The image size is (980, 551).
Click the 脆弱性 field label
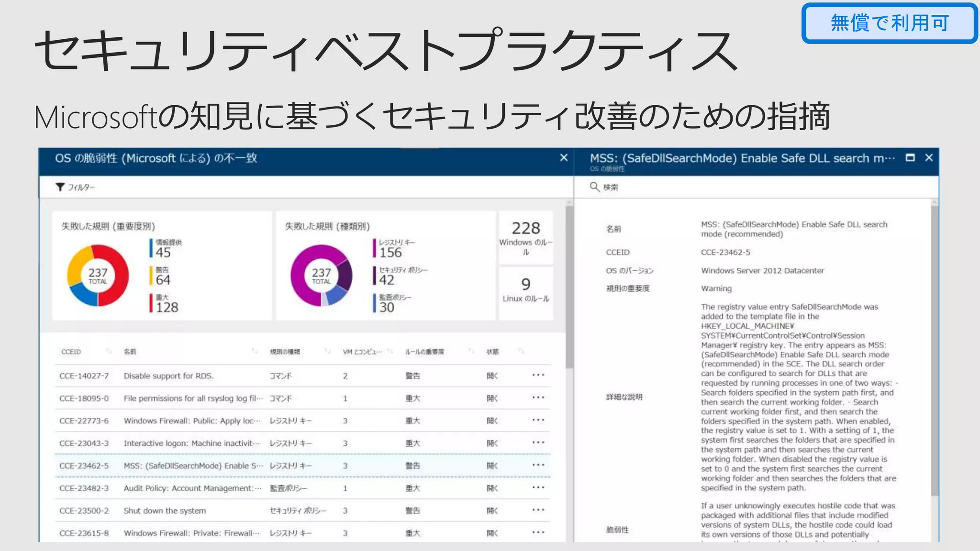tap(617, 530)
